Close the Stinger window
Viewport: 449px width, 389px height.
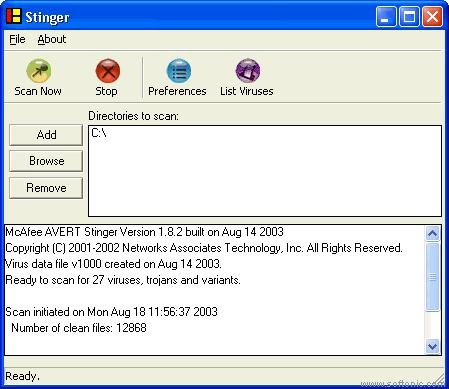(x=433, y=16)
